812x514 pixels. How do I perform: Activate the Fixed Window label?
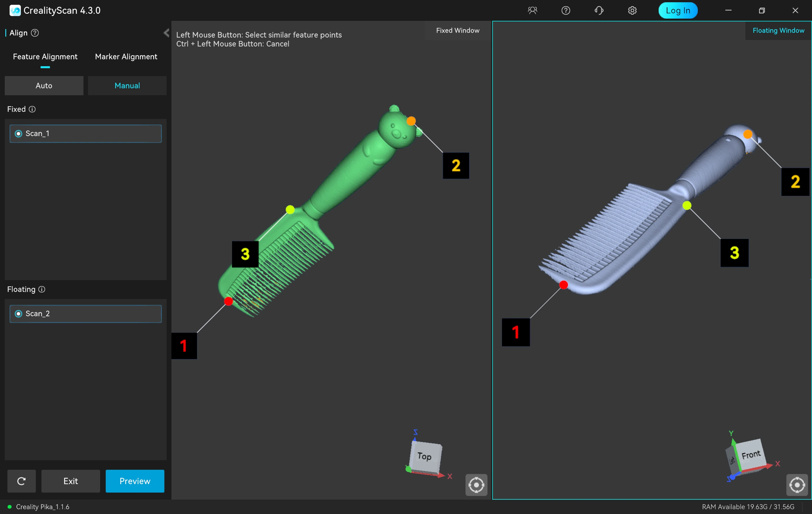tap(458, 30)
